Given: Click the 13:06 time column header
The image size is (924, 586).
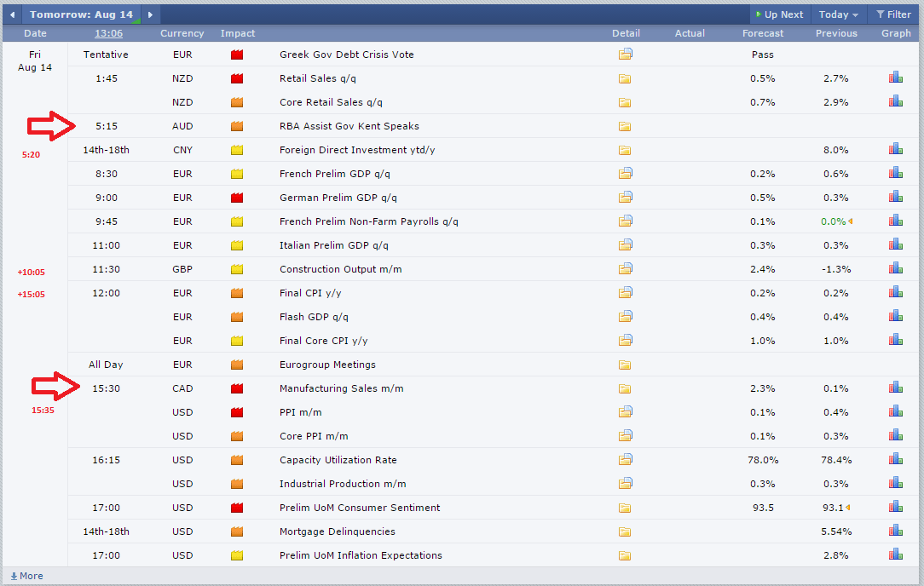Looking at the screenshot, I should [x=108, y=33].
